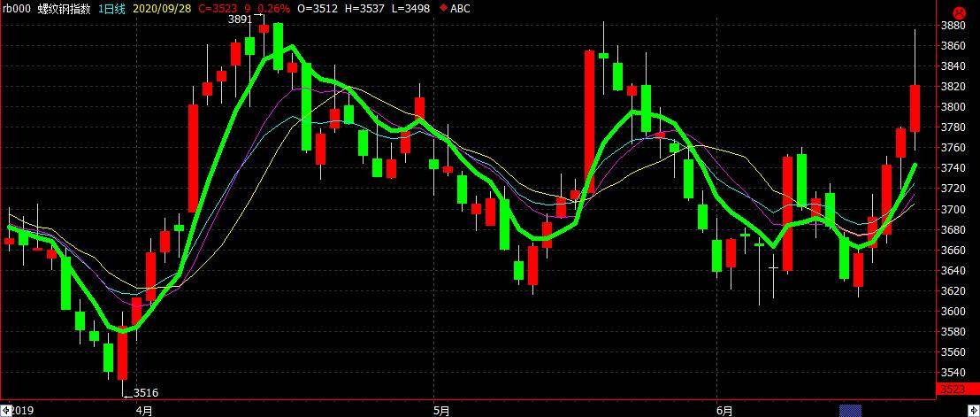
Task: Click the left scroll arrow beside 2019
Action: click(x=5, y=411)
